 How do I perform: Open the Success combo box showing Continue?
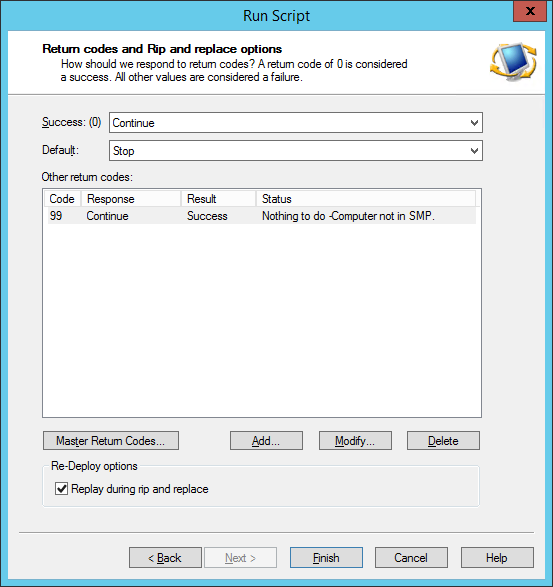pyautogui.click(x=296, y=123)
